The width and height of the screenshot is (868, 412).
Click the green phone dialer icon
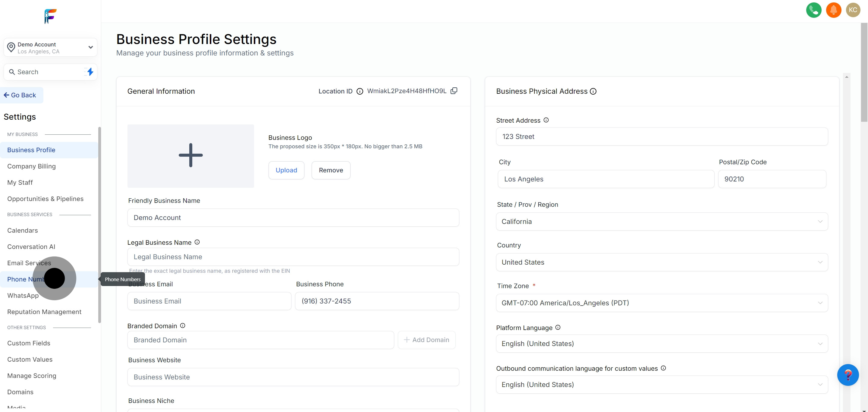[x=813, y=10]
